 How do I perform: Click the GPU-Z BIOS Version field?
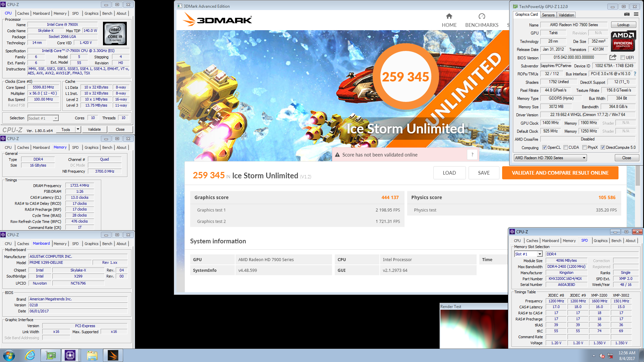pyautogui.click(x=574, y=58)
